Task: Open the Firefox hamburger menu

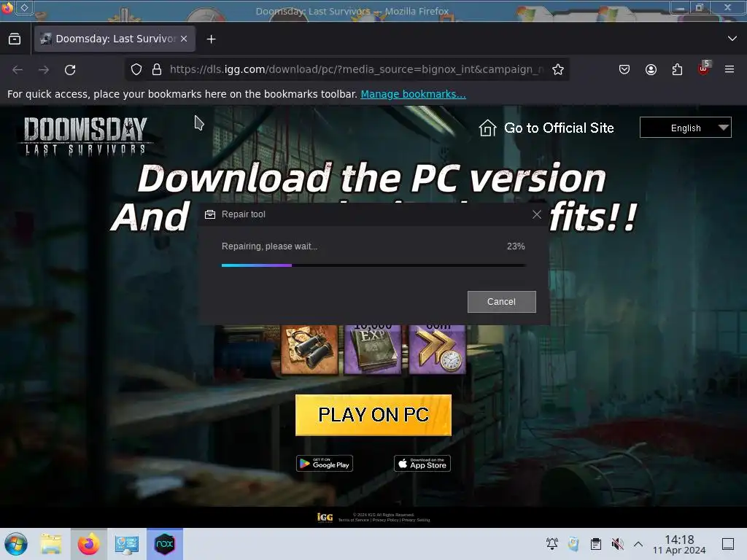Action: 729,69
